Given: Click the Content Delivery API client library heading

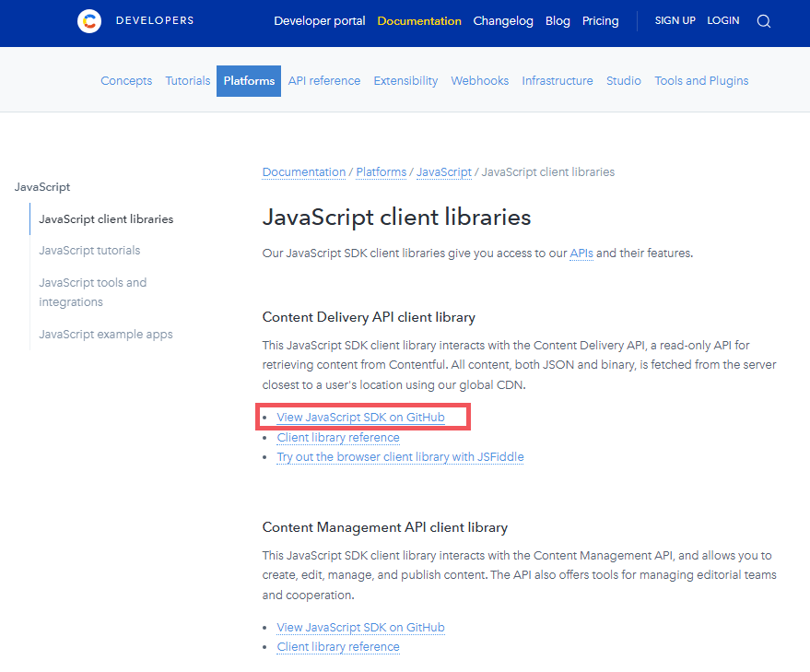Looking at the screenshot, I should coord(369,317).
